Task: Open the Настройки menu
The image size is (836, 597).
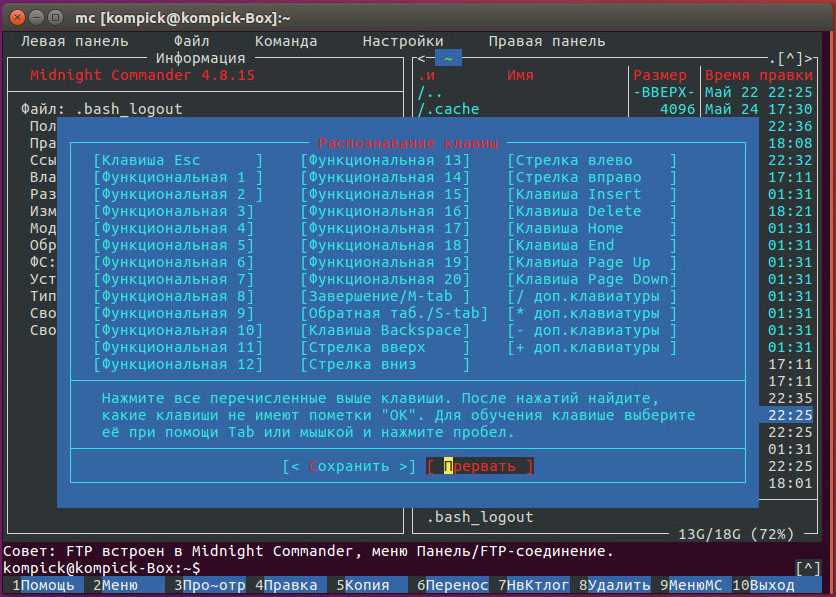Action: pos(403,41)
